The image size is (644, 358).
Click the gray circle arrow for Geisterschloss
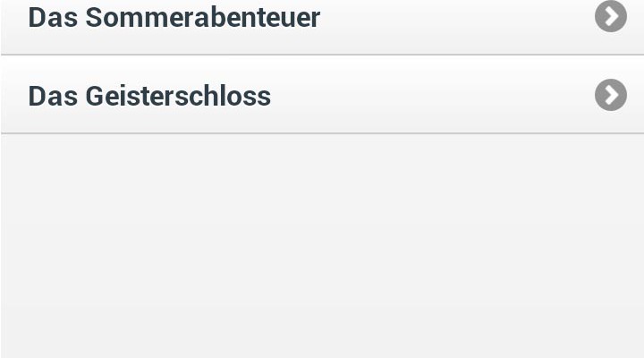tap(611, 95)
